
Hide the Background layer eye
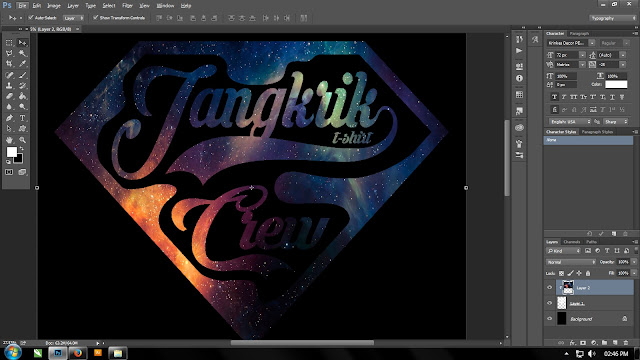(549, 319)
